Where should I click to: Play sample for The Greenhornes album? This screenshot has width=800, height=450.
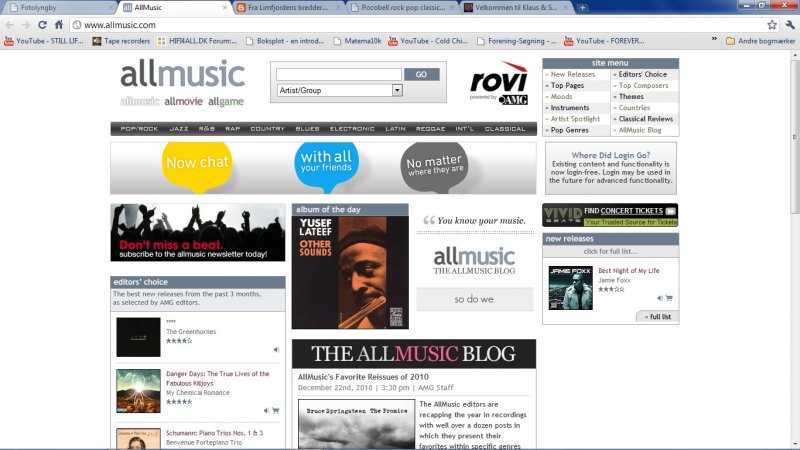click(x=276, y=349)
